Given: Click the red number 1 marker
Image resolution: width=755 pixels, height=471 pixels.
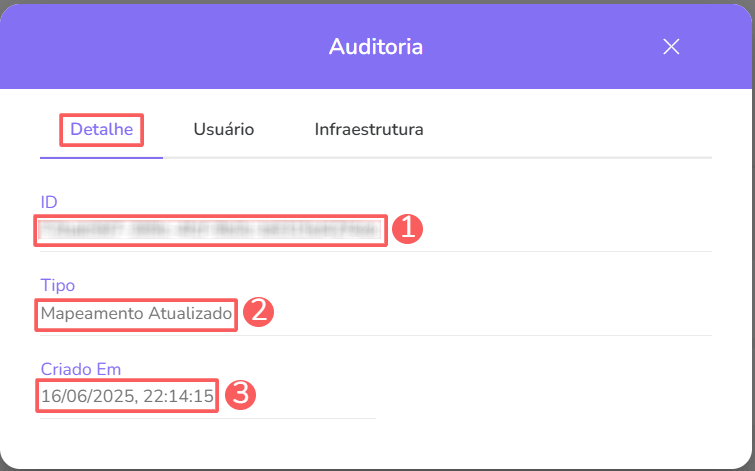Looking at the screenshot, I should pyautogui.click(x=408, y=229).
